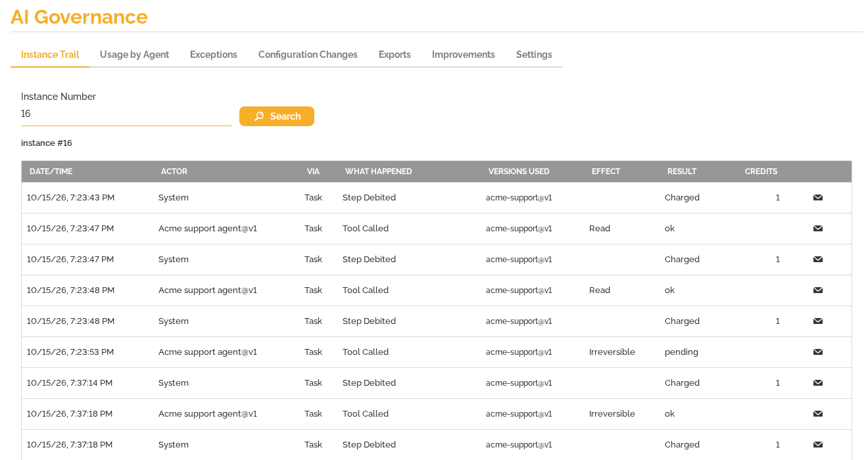Open envelope icon for the 7:23:43 PM row

click(x=818, y=198)
